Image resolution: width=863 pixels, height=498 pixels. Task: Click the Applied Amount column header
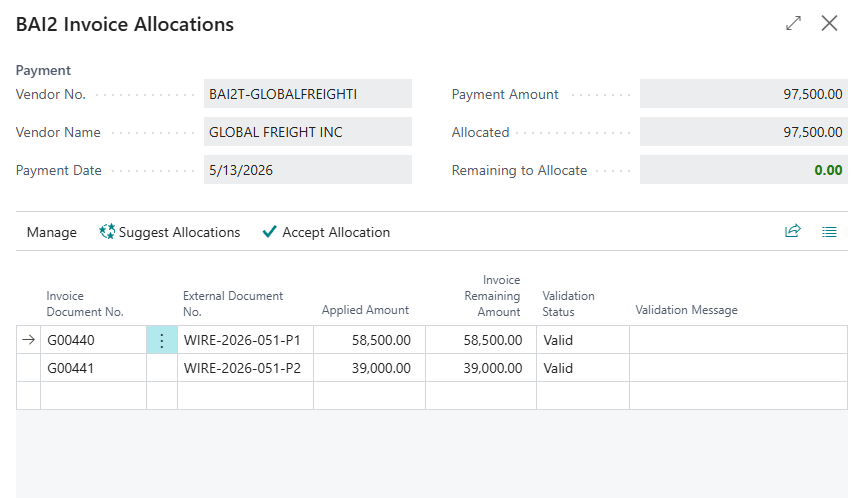(x=365, y=310)
